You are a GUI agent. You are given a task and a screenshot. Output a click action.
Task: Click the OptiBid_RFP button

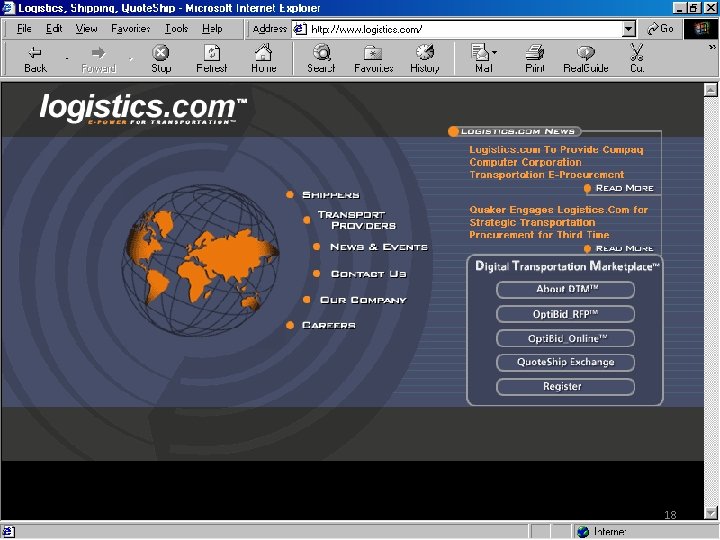566,314
